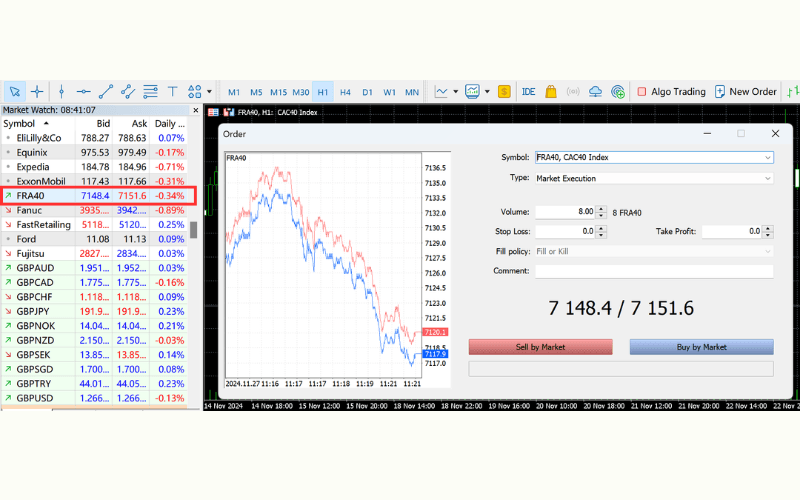The image size is (800, 500).
Task: Activate the crosshair tool
Action: coord(37,91)
